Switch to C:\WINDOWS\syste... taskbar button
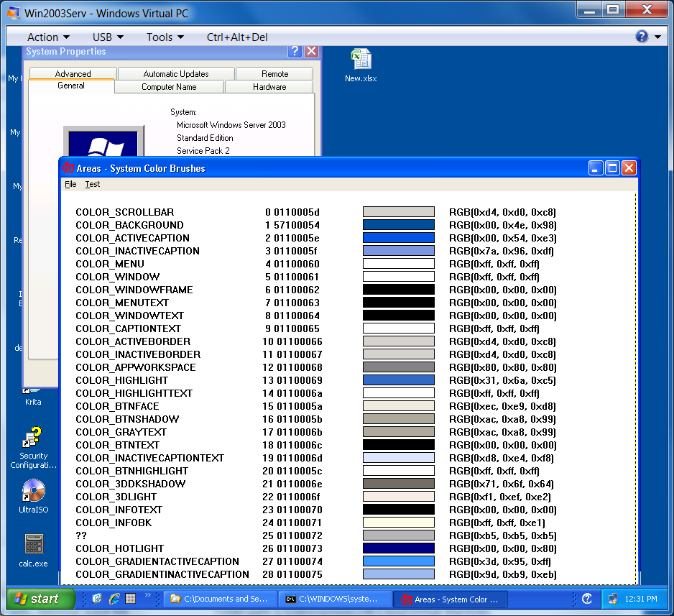 336,599
